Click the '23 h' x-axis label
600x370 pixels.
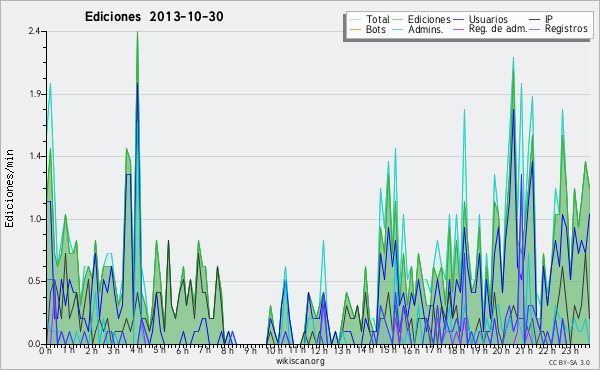569,350
